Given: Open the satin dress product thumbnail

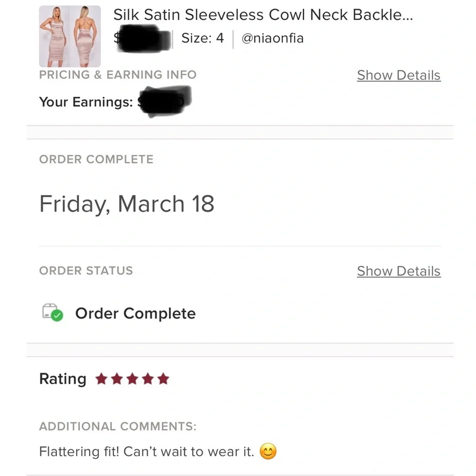Looking at the screenshot, I should pyautogui.click(x=70, y=36).
